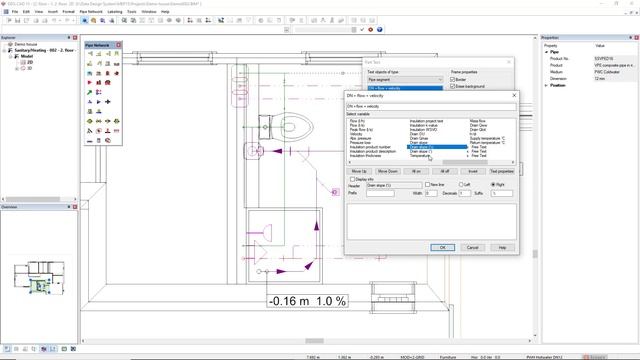Viewport: 640px width, 360px height.
Task: Click the Header text field
Action: pyautogui.click(x=394, y=185)
